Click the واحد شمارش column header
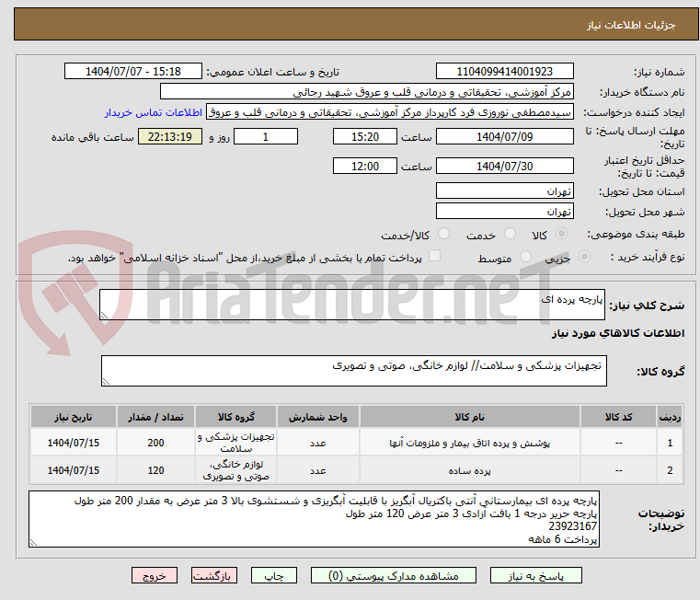Image resolution: width=700 pixels, height=600 pixels. (318, 417)
